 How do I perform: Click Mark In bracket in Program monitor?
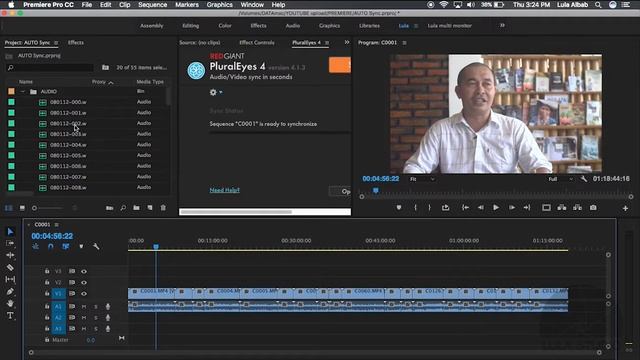pyautogui.click(x=415, y=208)
